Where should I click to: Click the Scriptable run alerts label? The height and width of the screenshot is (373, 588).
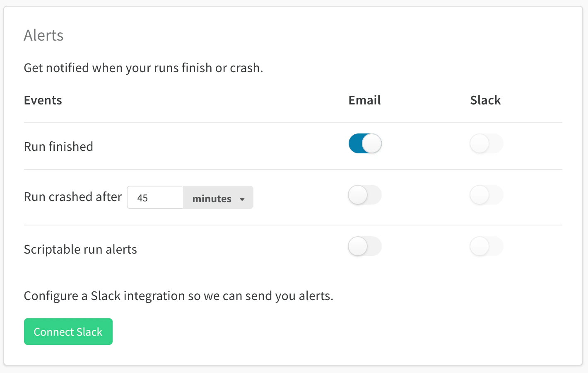pyautogui.click(x=80, y=249)
